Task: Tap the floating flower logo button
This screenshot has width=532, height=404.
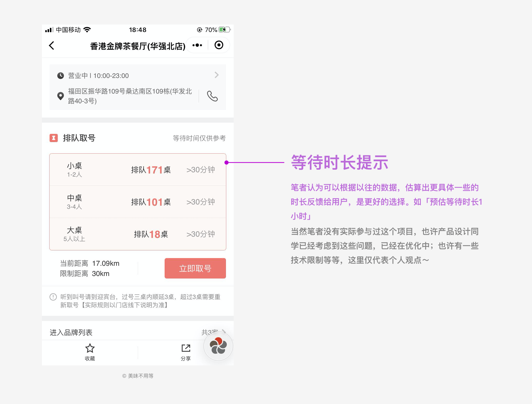Action: coord(218,346)
